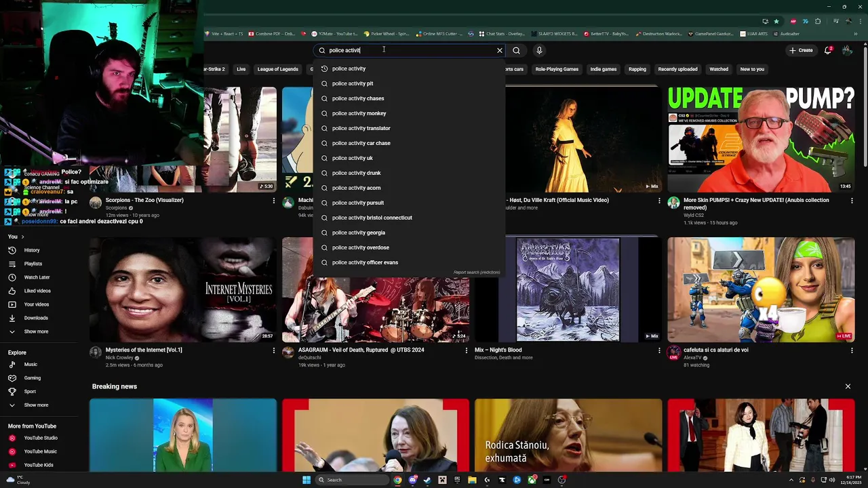
Task: Choose suggestion "police activity officer evans"
Action: [x=410, y=262]
